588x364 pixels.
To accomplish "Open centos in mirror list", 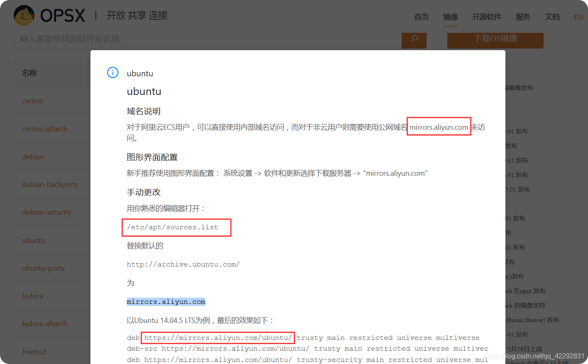I will [x=32, y=101].
